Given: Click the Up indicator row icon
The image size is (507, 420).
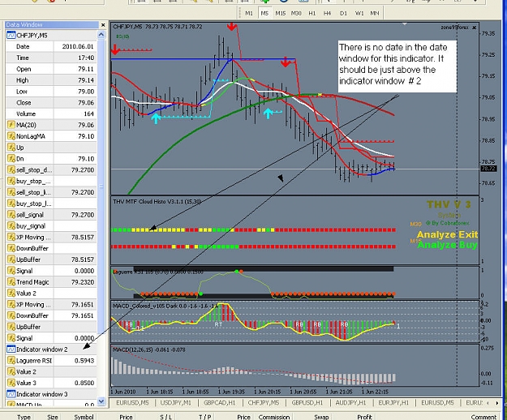Looking at the screenshot, I should pos(11,148).
